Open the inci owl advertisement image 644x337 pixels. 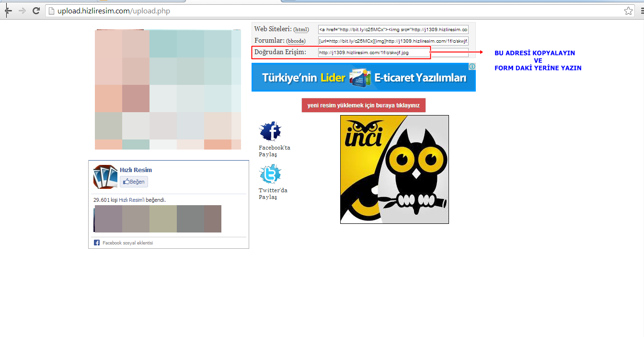[394, 169]
